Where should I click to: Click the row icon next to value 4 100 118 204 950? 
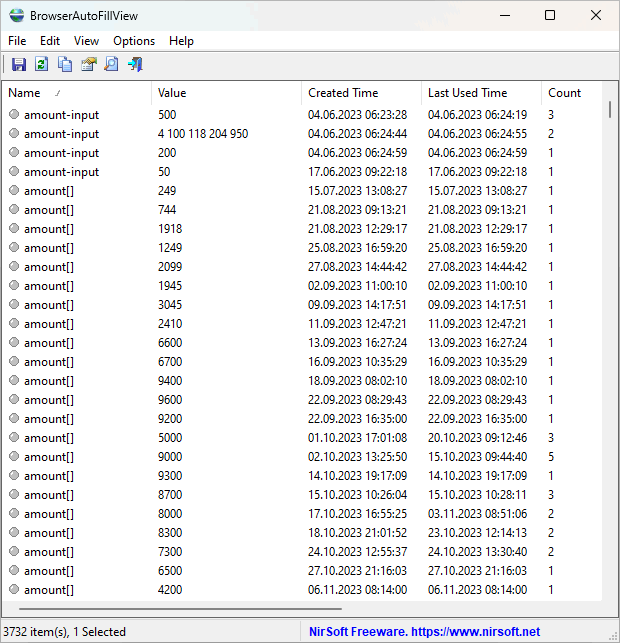pos(14,133)
